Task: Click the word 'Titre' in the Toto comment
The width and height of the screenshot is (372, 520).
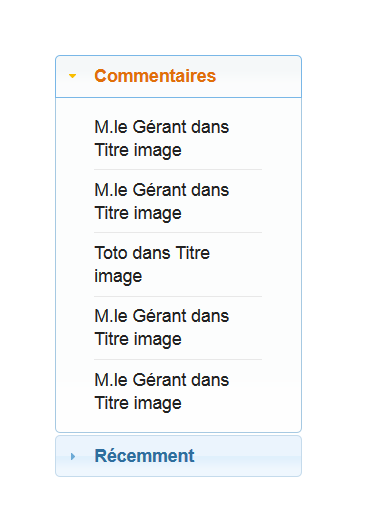Action: coord(192,253)
